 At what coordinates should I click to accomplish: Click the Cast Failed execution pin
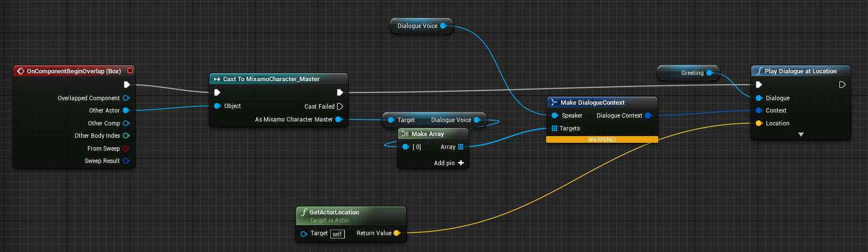click(340, 106)
